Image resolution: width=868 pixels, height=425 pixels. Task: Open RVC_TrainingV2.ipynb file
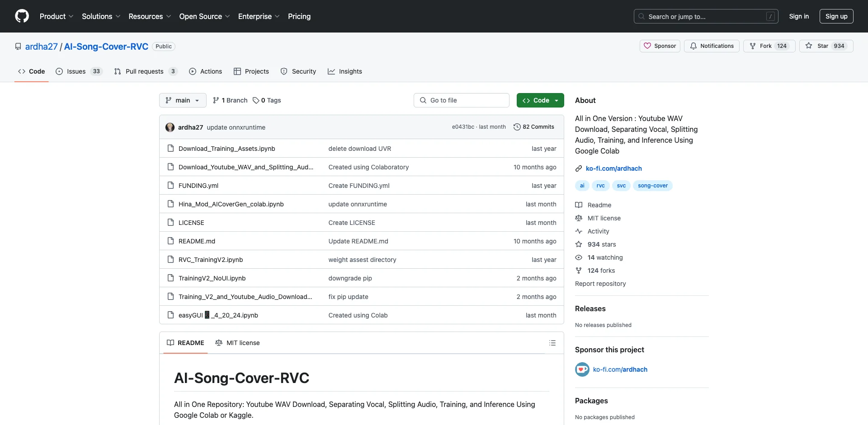click(x=211, y=260)
